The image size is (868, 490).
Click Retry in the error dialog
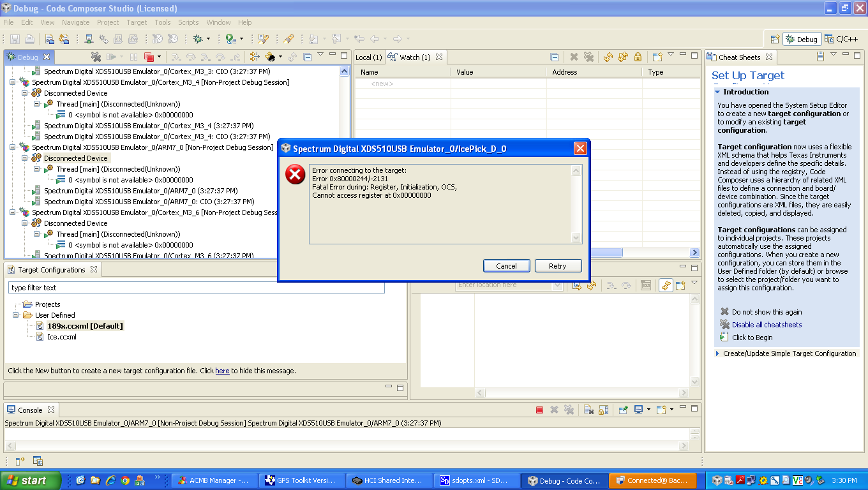(557, 266)
